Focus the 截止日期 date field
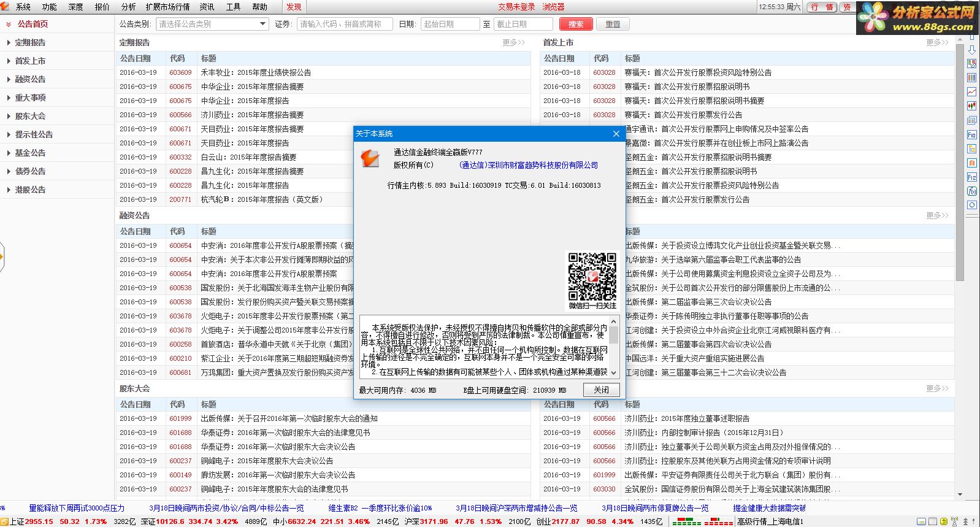Image resolution: width=980 pixels, height=527 pixels. pyautogui.click(x=523, y=24)
